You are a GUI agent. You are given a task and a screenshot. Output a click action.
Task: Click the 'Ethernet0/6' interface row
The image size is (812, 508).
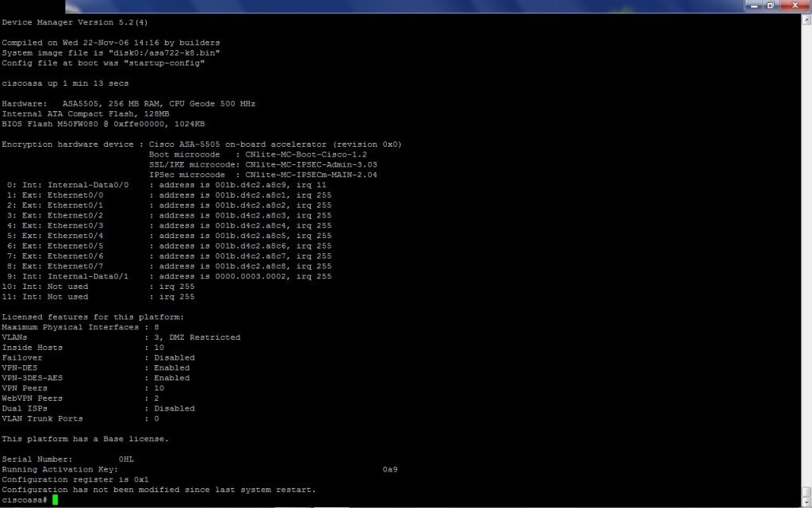[x=169, y=256]
